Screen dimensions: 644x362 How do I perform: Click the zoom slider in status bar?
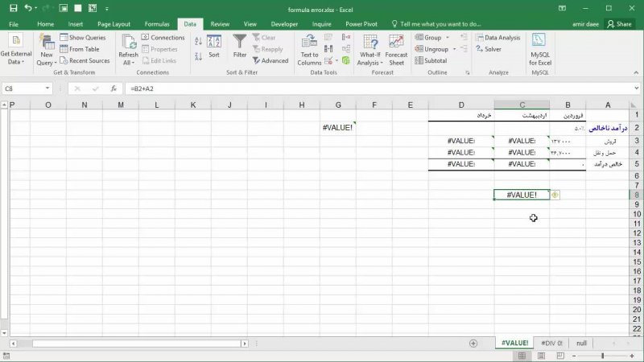[601, 356]
